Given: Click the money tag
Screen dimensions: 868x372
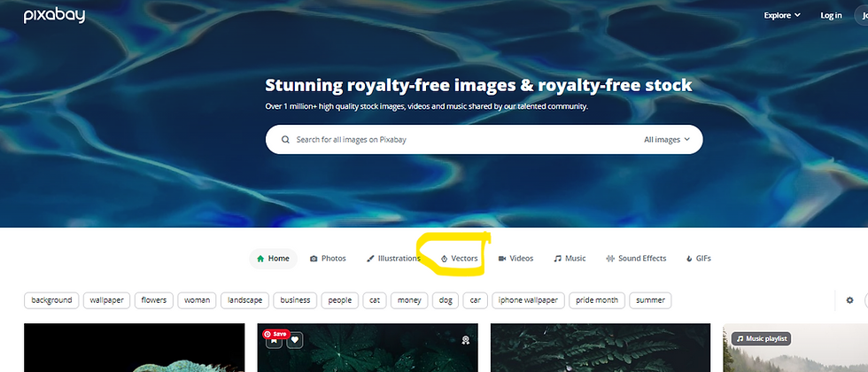Looking at the screenshot, I should click(x=409, y=300).
